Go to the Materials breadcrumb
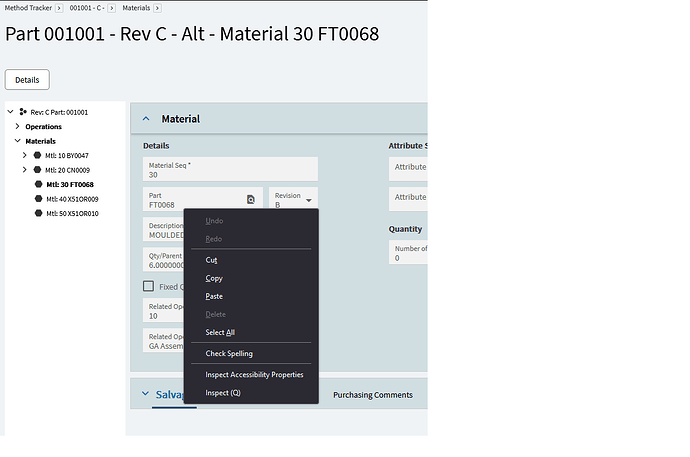 (136, 8)
